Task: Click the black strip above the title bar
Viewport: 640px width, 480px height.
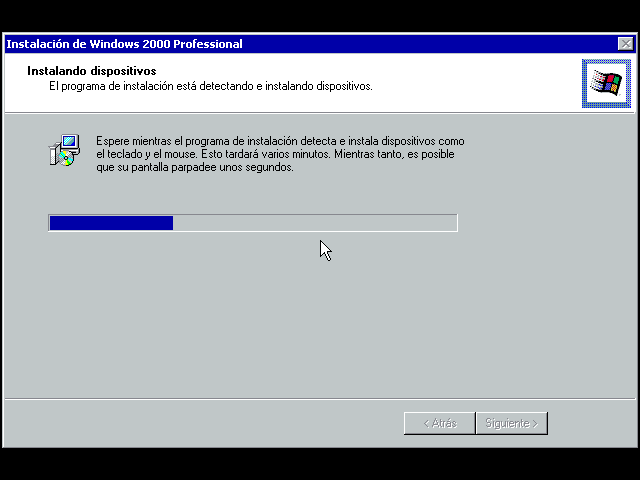Action: point(320,15)
